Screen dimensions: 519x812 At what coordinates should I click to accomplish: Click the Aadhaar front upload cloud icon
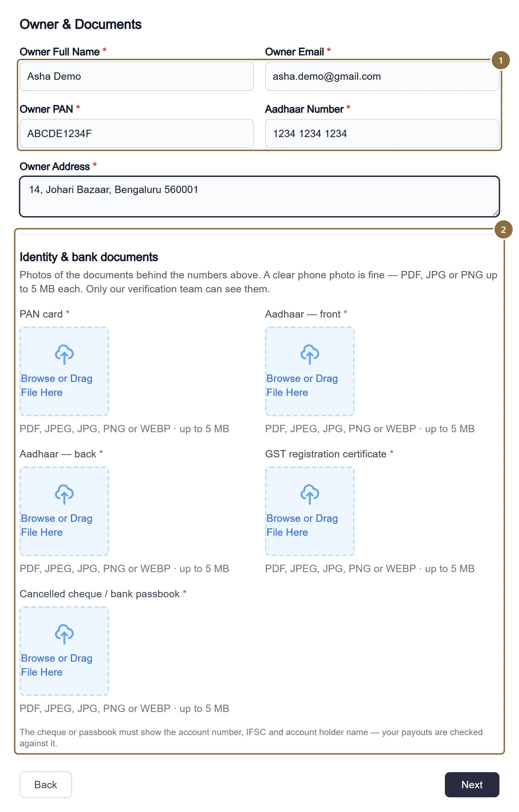click(310, 354)
